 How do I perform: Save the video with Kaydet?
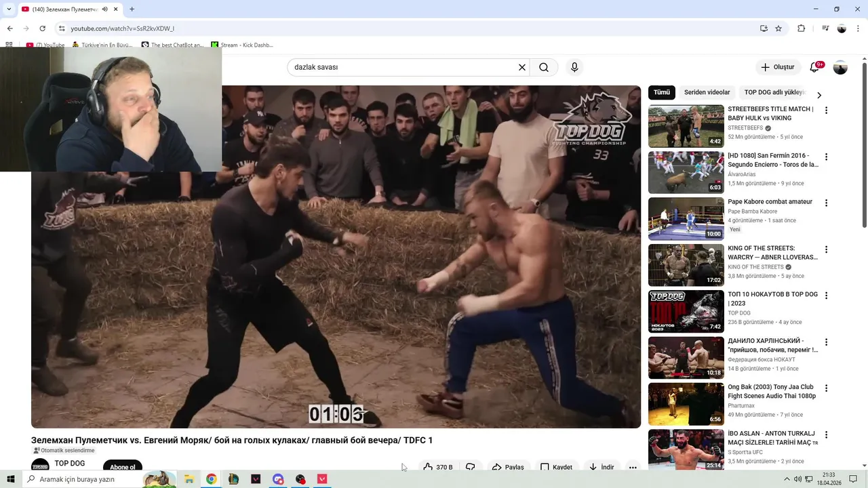pyautogui.click(x=556, y=467)
